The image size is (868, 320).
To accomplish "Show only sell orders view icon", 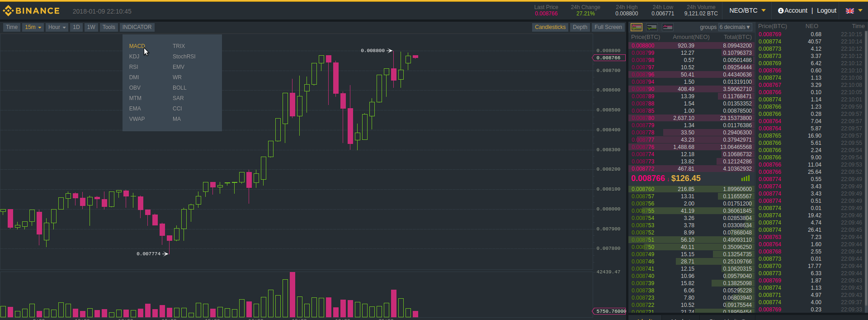I will pos(668,27).
